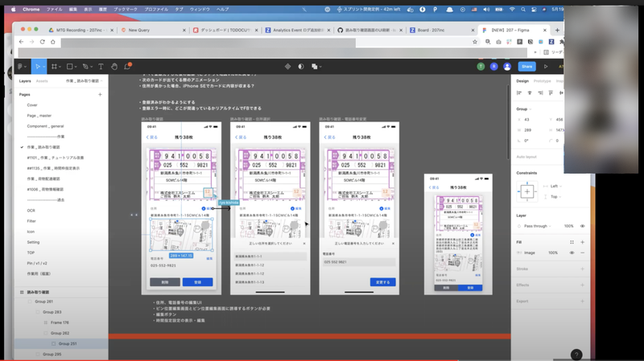Add a fill with plus icon
This screenshot has height=361, width=644.
tap(582, 242)
